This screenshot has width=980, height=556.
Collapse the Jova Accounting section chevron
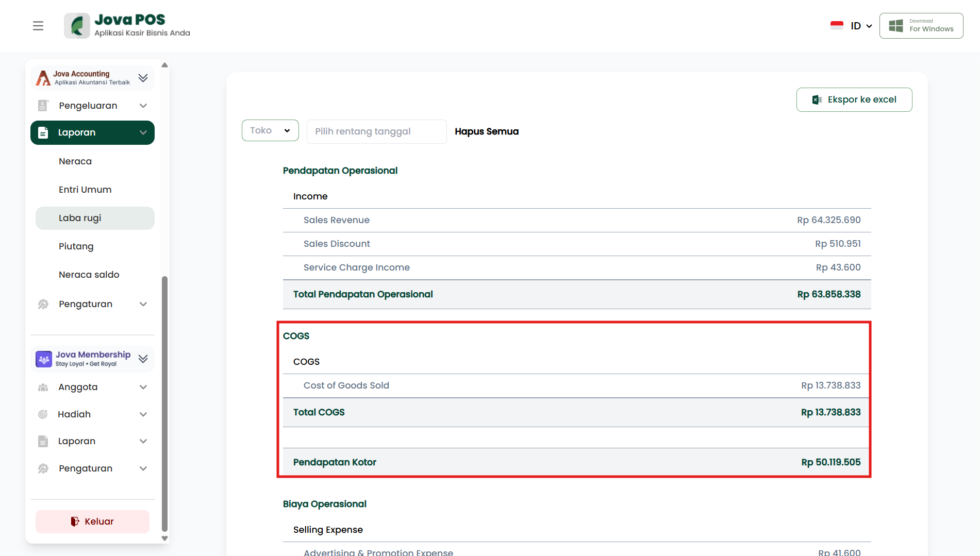tap(143, 78)
